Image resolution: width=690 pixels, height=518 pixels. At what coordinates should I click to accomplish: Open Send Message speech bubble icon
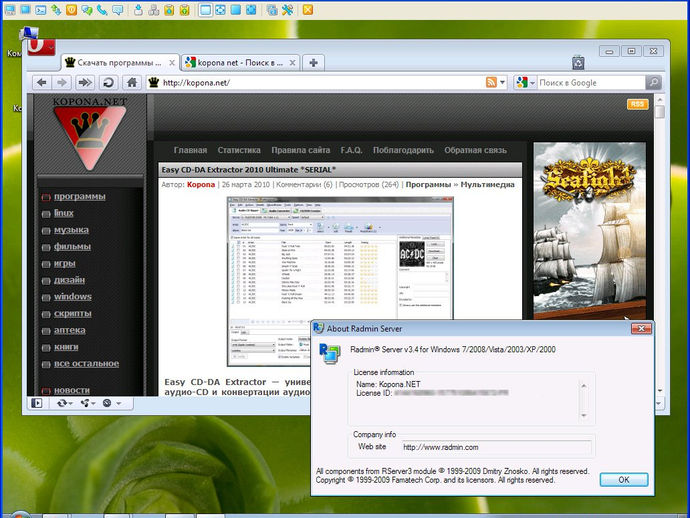pyautogui.click(x=117, y=10)
